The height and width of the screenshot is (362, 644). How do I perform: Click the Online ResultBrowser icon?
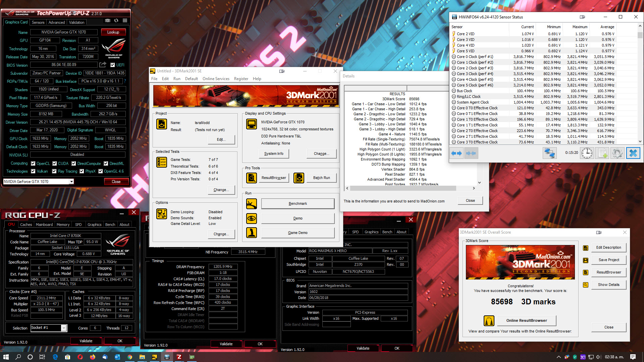point(489,321)
